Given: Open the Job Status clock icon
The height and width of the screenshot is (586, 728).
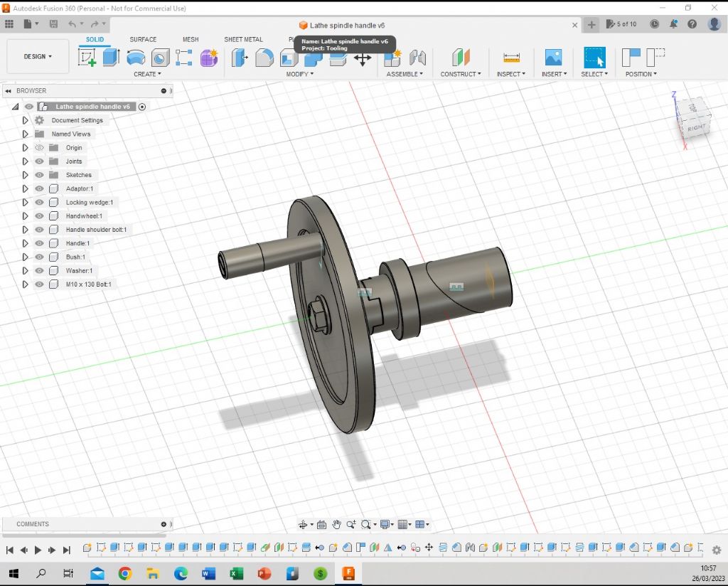Looking at the screenshot, I should click(654, 24).
